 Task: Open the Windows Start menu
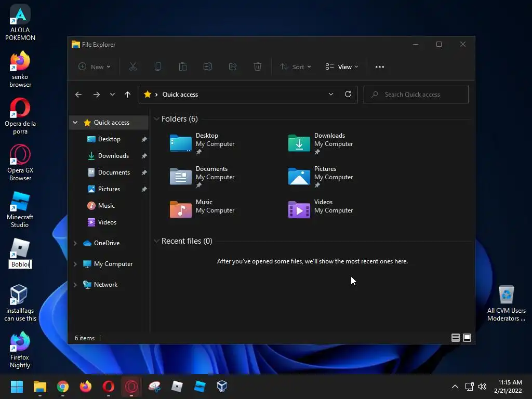point(17,387)
